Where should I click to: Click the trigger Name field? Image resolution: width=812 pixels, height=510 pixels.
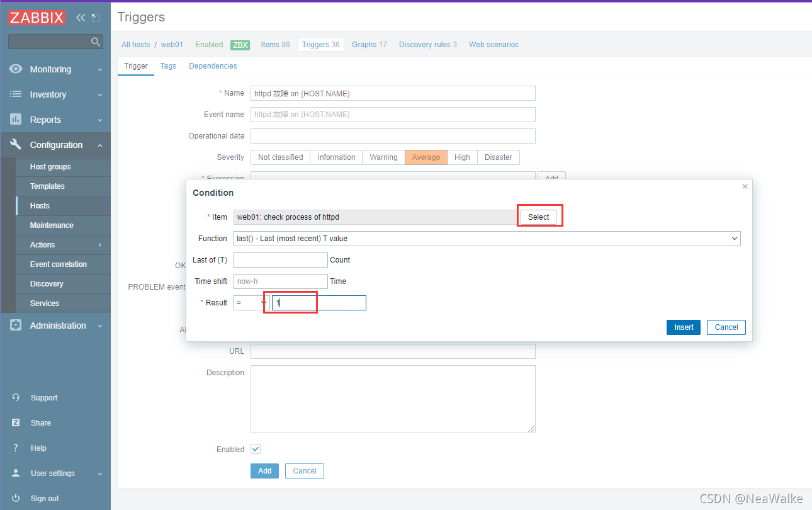[393, 93]
